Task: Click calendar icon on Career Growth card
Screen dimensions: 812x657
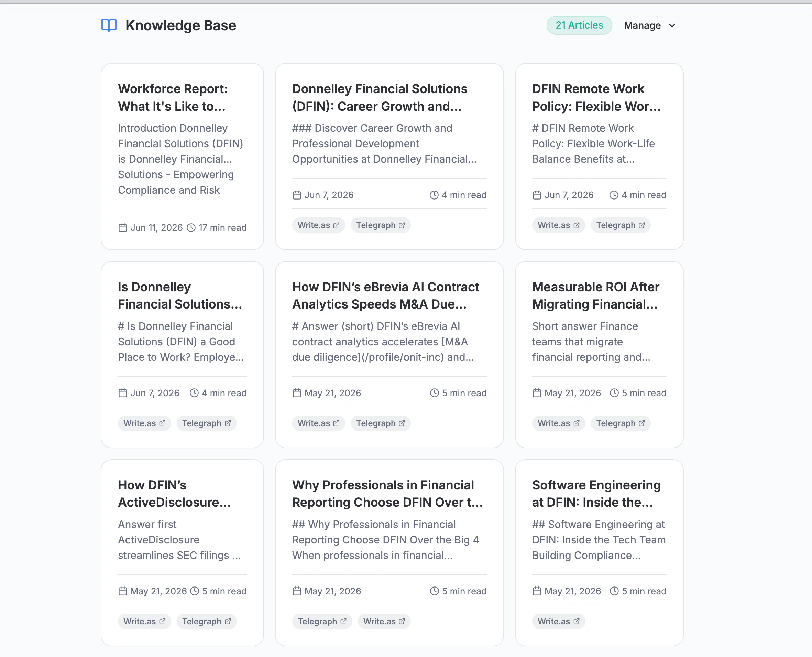Action: click(297, 195)
